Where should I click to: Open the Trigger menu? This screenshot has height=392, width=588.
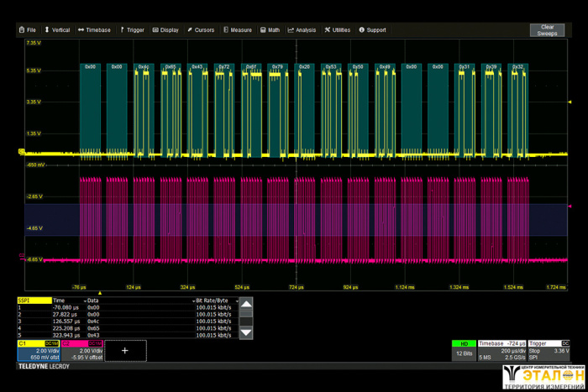(132, 29)
